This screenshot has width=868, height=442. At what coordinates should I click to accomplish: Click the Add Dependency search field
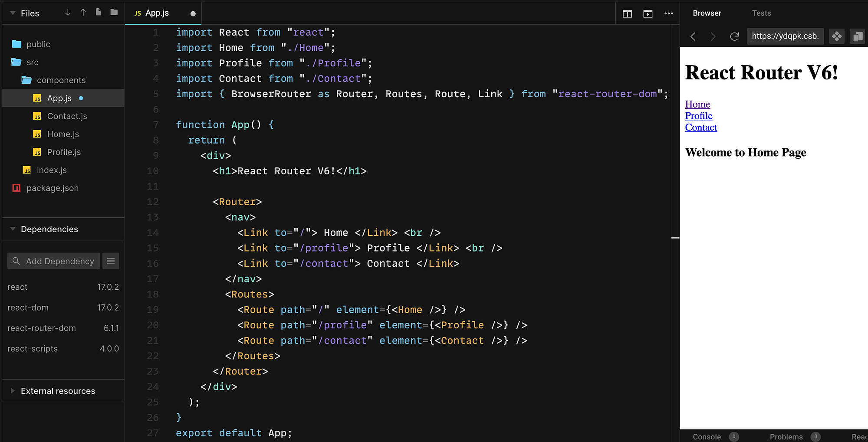[53, 261]
